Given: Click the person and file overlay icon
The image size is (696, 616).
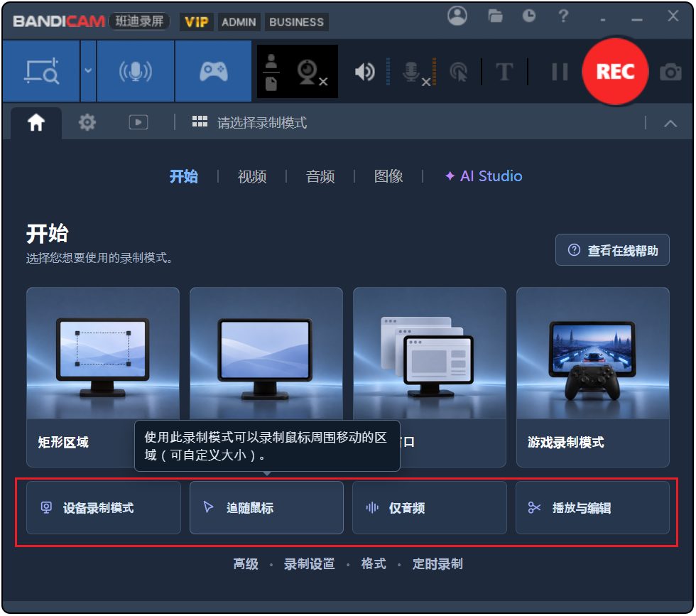Looking at the screenshot, I should 271,72.
